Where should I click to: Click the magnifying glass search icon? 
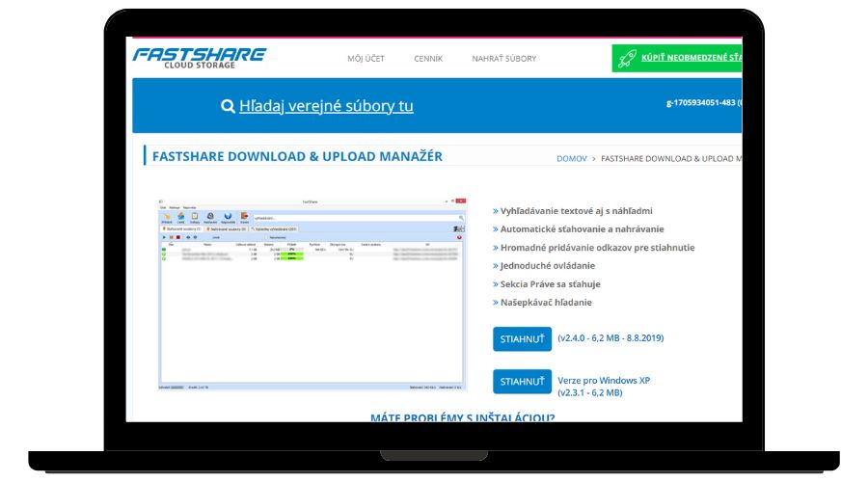[228, 106]
